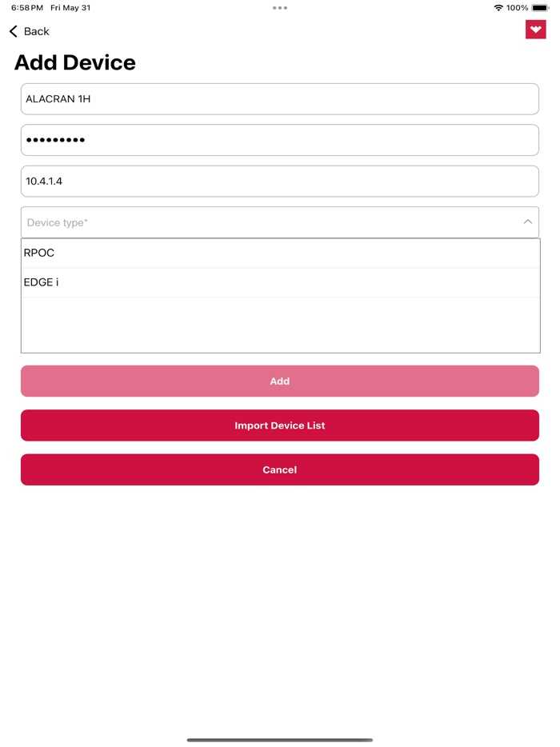
Task: Click the three-dots indicator at top center
Action: click(280, 7)
